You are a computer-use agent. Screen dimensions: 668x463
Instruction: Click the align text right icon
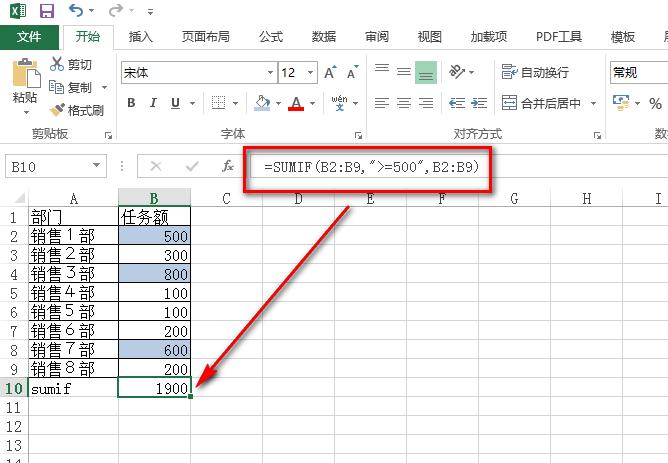(426, 103)
